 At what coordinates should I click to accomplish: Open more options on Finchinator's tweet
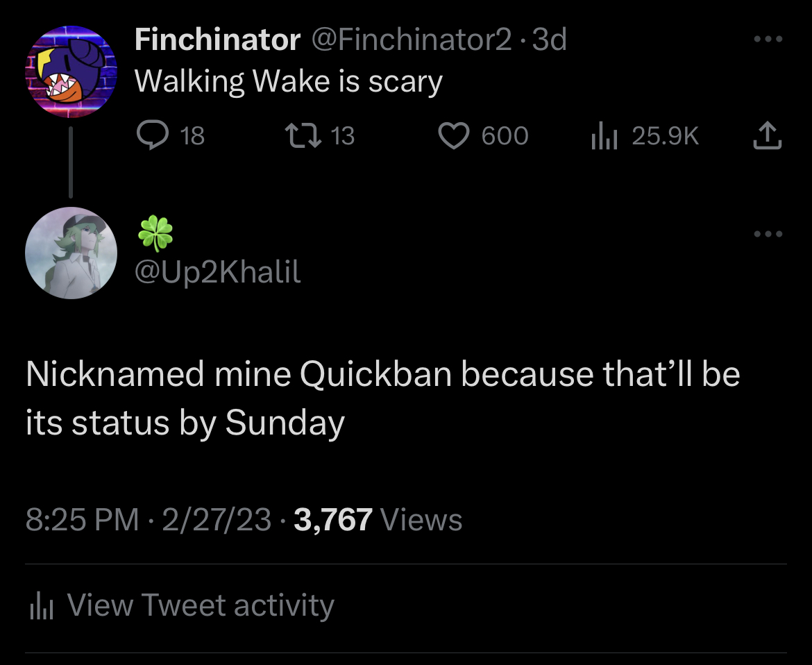(769, 40)
